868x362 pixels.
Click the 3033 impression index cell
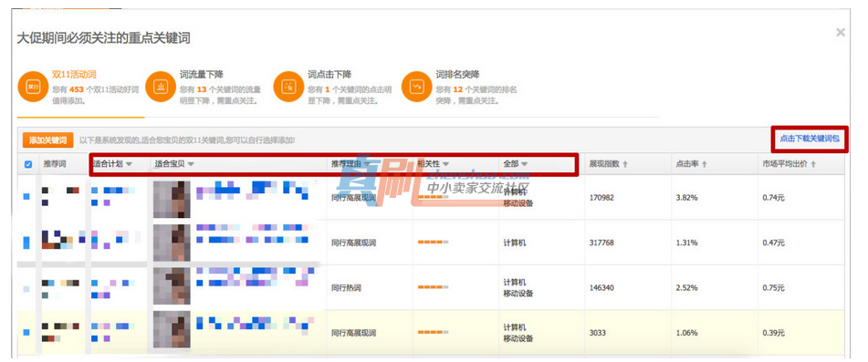[598, 333]
